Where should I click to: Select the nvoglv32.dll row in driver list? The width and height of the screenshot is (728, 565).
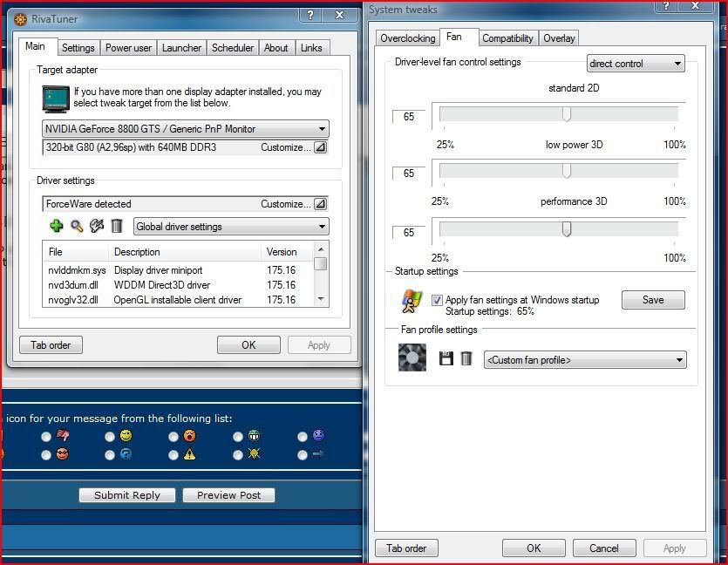[x=178, y=300]
